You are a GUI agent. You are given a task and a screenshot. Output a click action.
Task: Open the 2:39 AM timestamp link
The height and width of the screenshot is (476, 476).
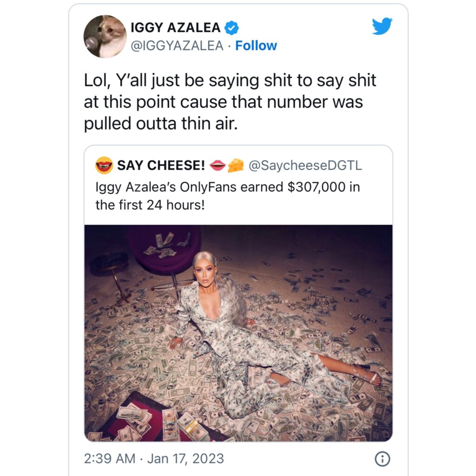[110, 459]
